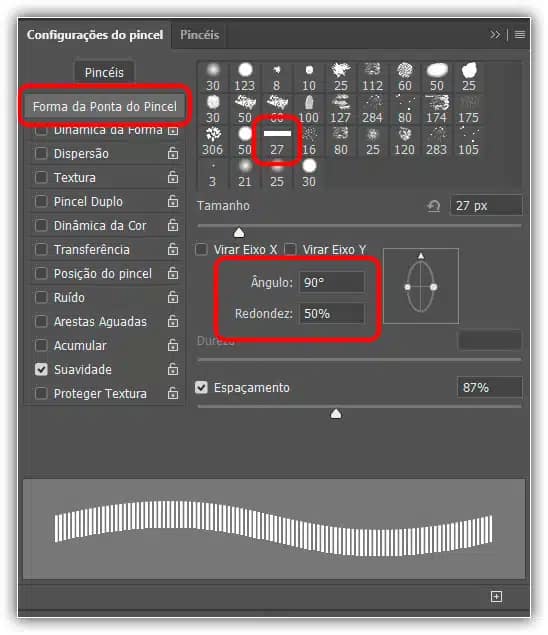This screenshot has width=548, height=635.
Task: Open Forma da Ponta do Pincel section
Action: pos(104,107)
